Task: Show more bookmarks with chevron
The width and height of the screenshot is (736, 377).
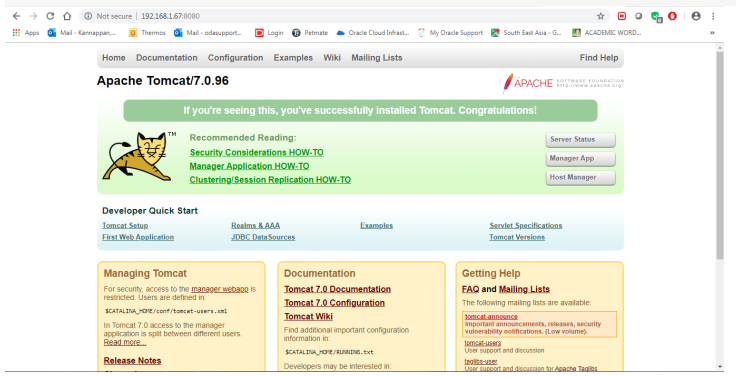Action: [712, 32]
